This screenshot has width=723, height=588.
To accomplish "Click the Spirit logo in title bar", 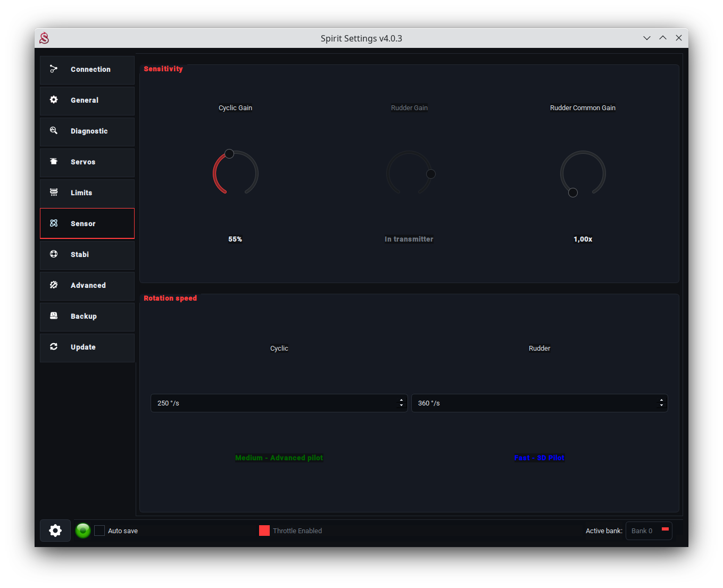I will click(x=44, y=38).
